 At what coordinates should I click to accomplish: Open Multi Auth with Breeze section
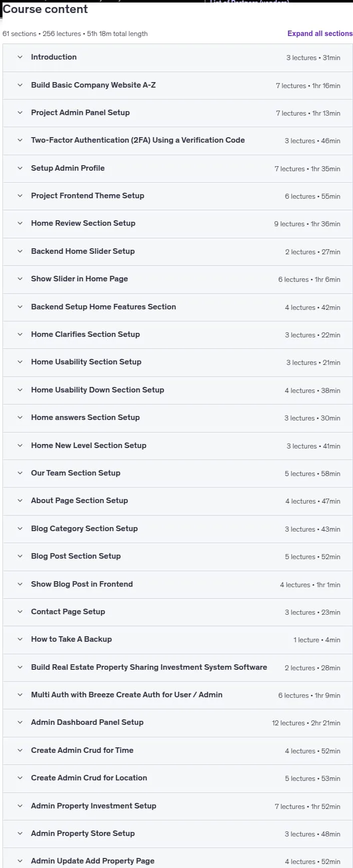coord(178,695)
